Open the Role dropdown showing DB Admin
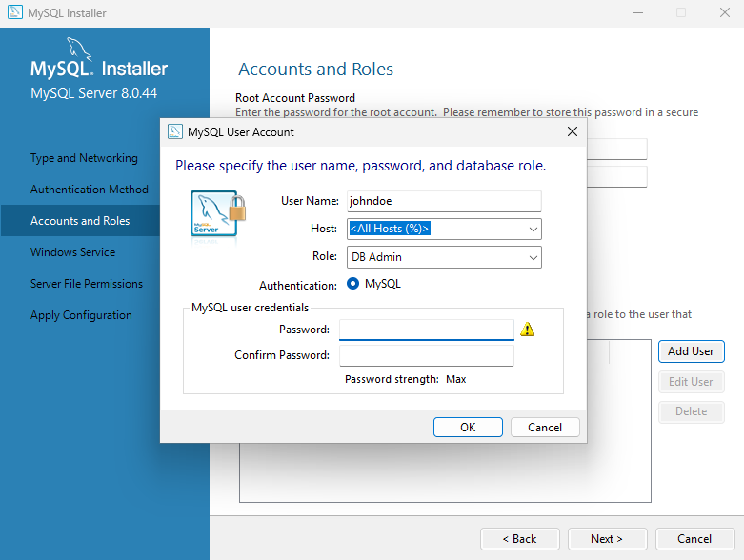744x560 pixels. pyautogui.click(x=532, y=257)
